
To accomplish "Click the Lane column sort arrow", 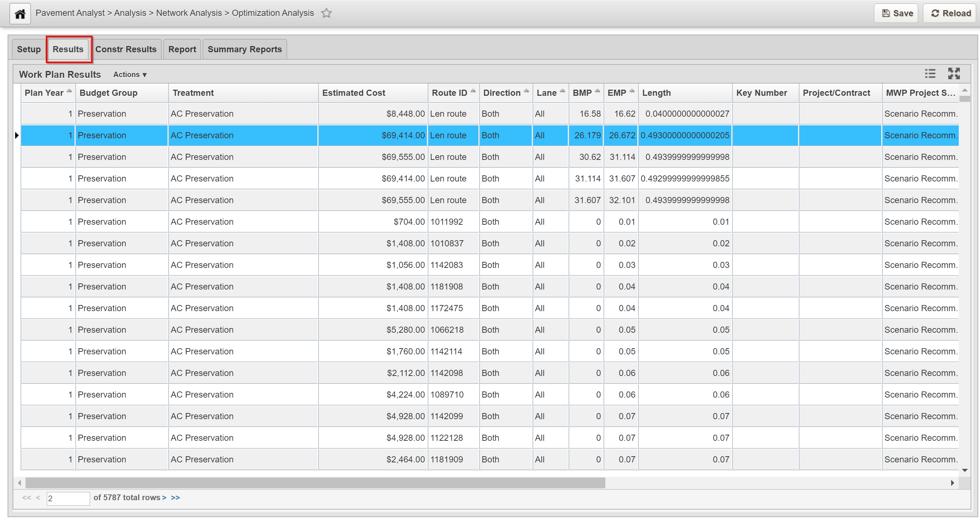I will 562,91.
